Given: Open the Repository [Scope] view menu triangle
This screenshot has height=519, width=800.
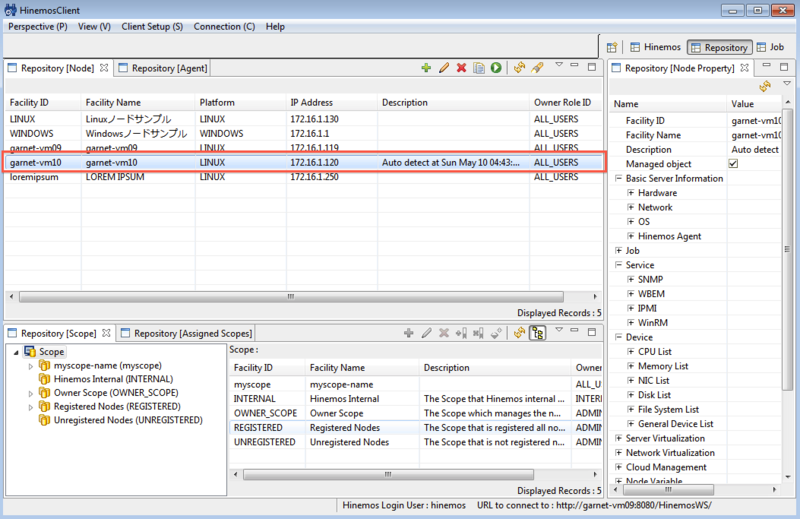Looking at the screenshot, I should [x=559, y=330].
